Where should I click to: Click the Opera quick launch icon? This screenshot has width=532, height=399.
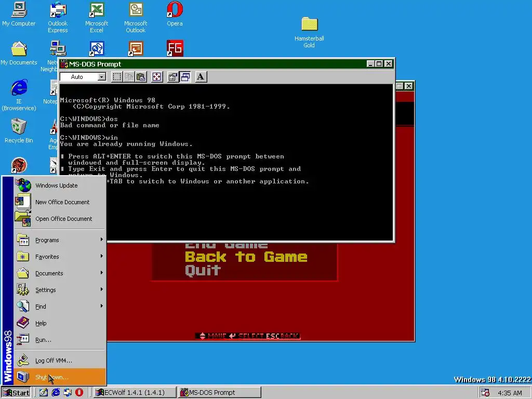79,393
